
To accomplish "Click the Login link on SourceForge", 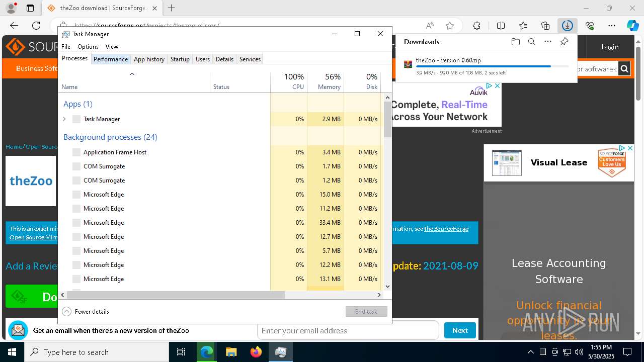I will (610, 47).
